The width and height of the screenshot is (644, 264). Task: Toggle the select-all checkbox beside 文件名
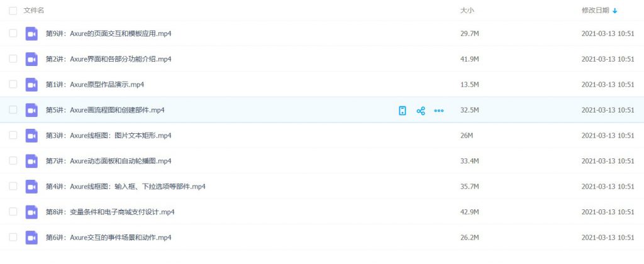click(x=13, y=11)
